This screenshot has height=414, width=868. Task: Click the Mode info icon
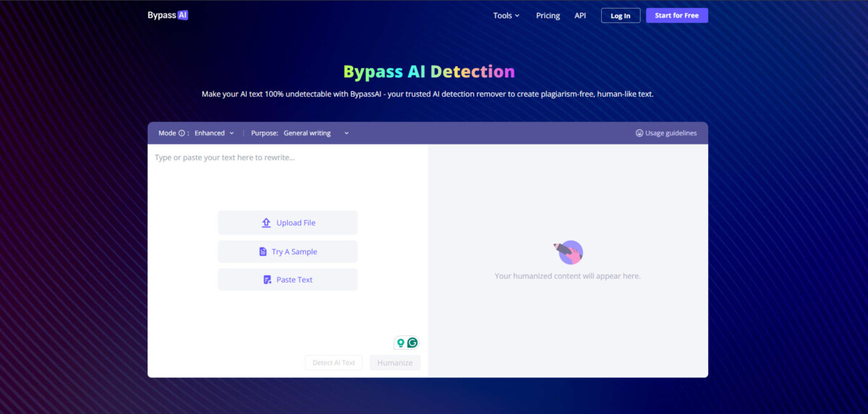coord(182,133)
